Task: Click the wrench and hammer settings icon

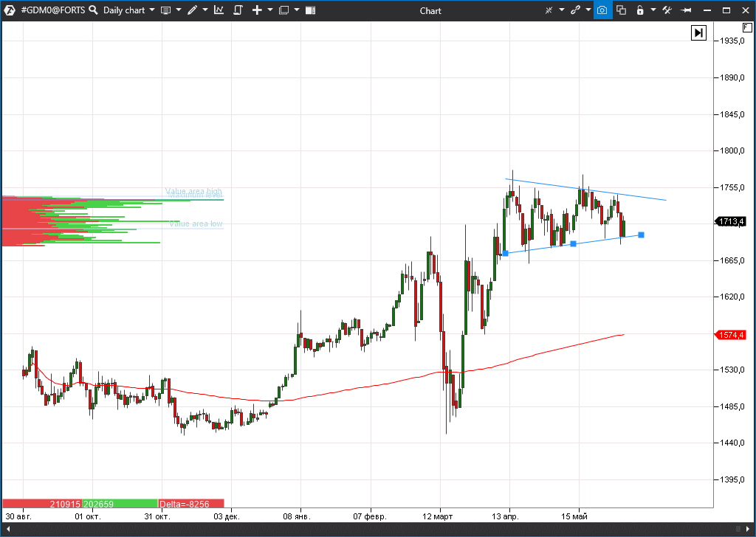Action: click(667, 10)
